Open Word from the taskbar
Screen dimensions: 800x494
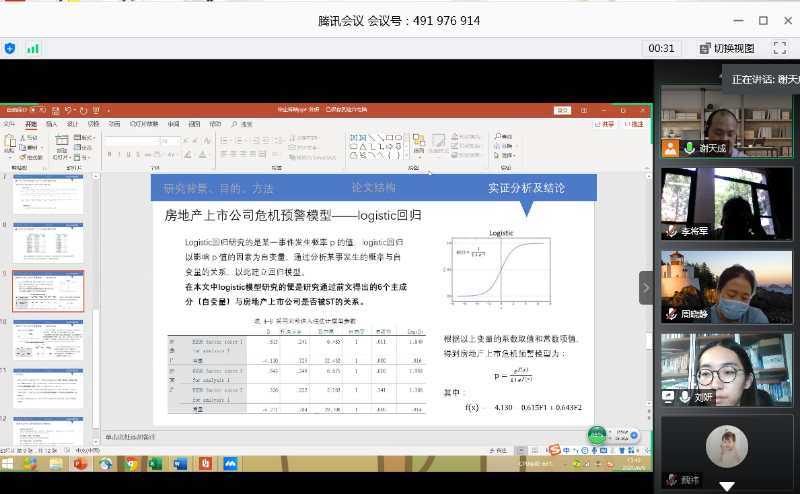coord(181,464)
